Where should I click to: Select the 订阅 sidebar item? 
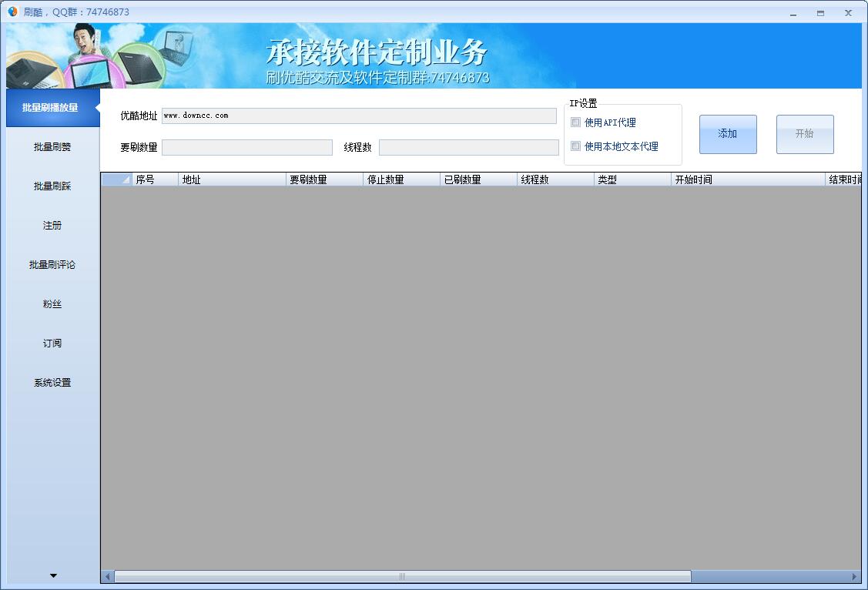coord(51,343)
